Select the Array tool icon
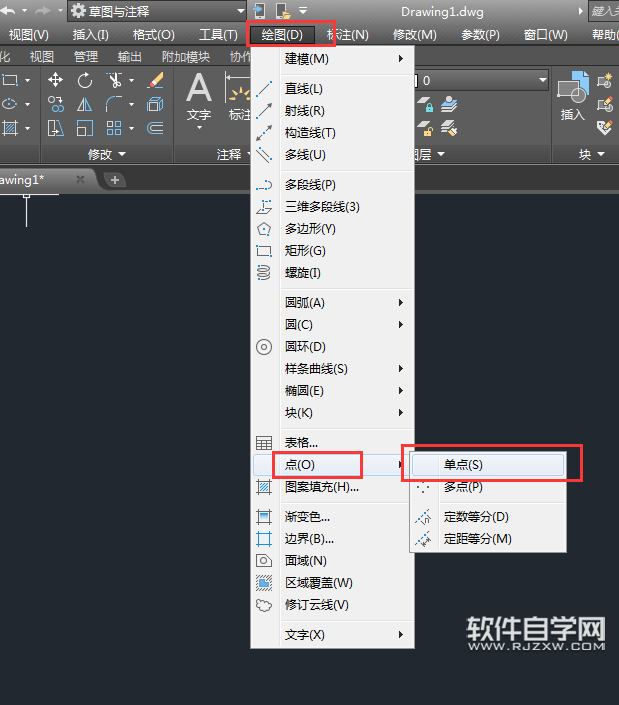 point(114,129)
